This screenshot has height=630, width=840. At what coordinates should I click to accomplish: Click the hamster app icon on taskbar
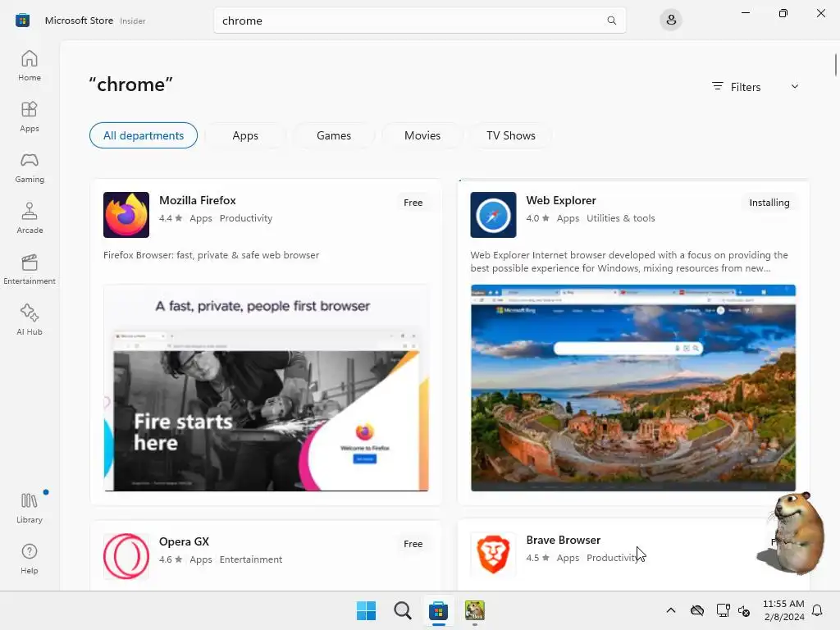475,610
